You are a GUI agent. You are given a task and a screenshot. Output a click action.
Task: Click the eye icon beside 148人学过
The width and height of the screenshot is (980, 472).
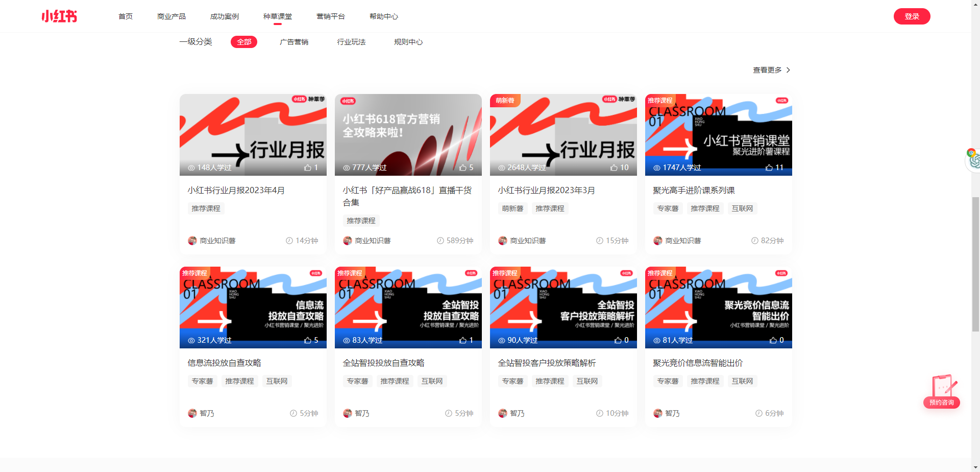click(191, 168)
